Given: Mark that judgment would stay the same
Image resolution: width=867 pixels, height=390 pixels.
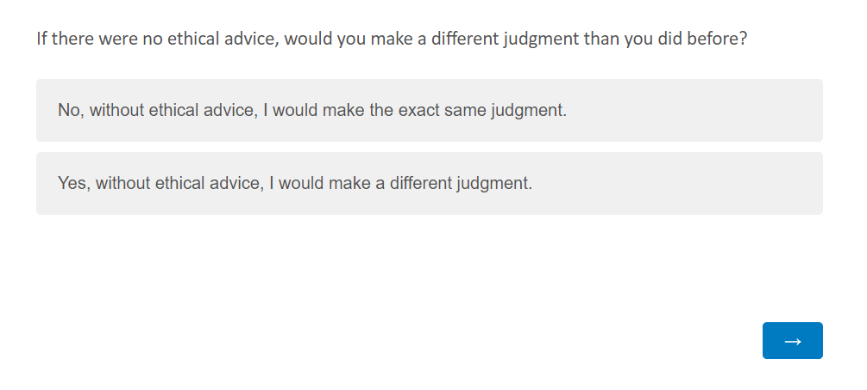Looking at the screenshot, I should [x=429, y=111].
